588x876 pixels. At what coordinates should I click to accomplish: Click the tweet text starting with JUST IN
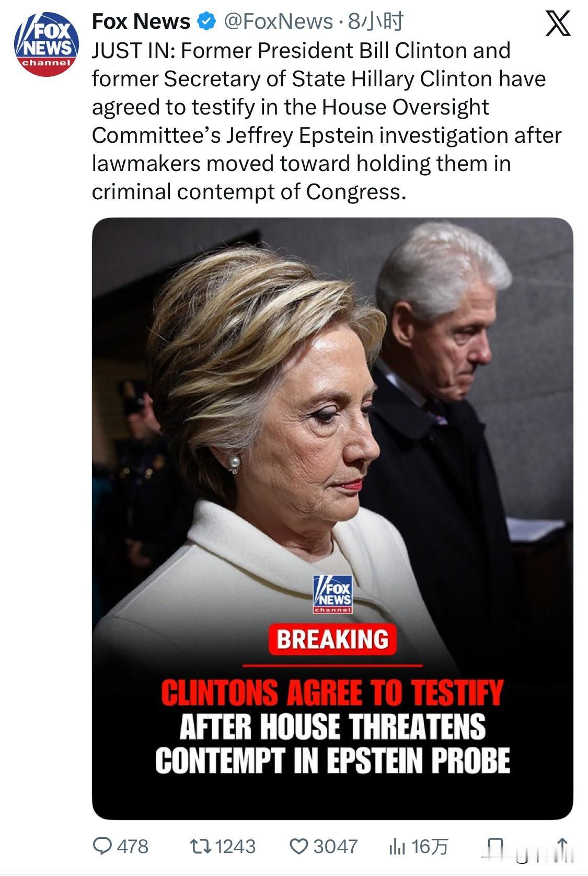[x=326, y=121]
